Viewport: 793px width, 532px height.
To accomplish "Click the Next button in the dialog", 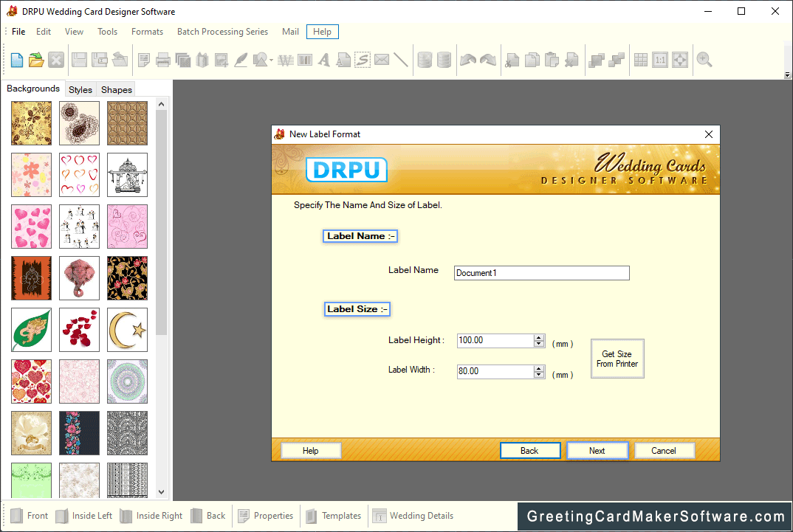I will (x=597, y=451).
